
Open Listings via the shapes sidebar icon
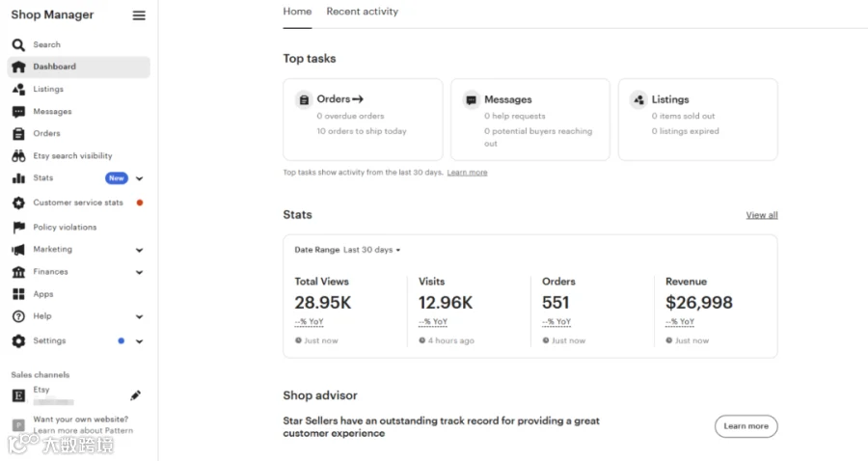coord(18,89)
